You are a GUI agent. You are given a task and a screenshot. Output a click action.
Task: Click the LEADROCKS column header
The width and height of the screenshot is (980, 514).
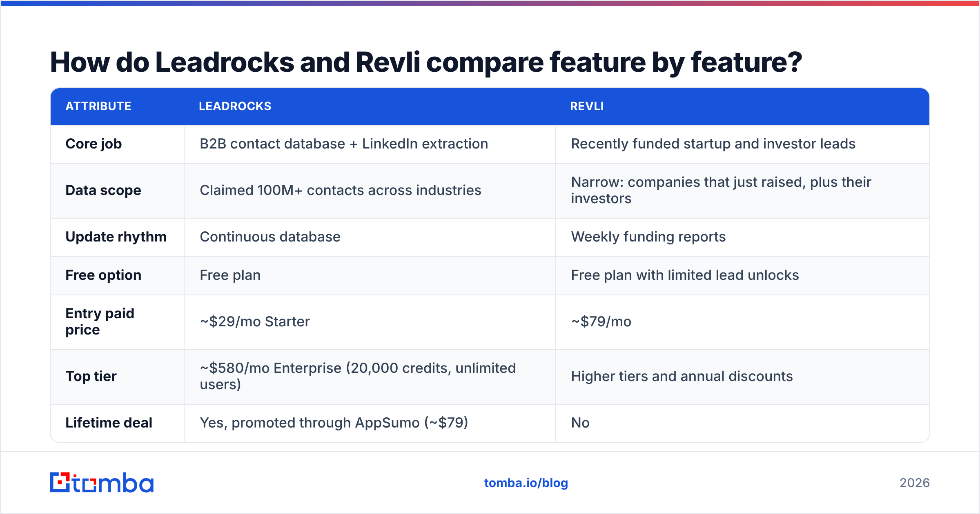pos(235,106)
